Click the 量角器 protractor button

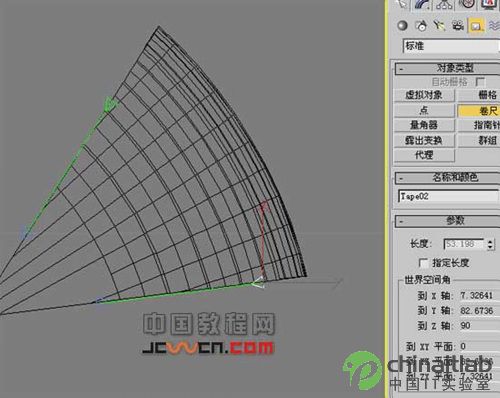coord(424,125)
